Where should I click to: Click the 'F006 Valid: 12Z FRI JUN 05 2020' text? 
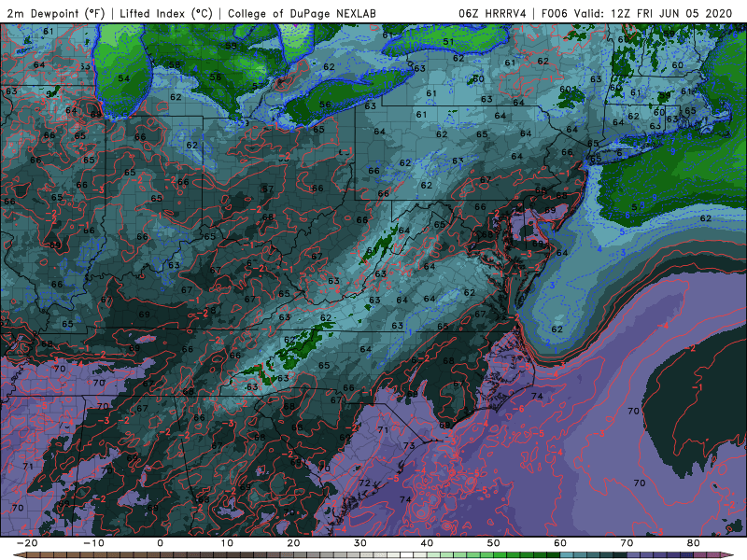[637, 13]
